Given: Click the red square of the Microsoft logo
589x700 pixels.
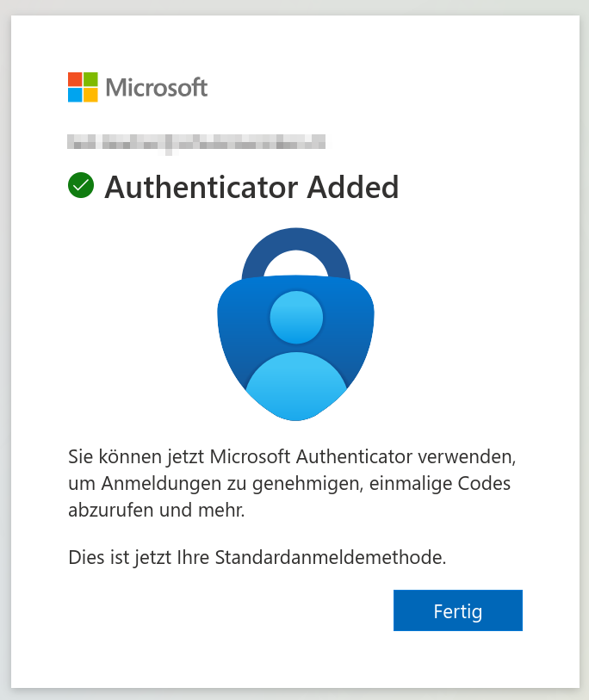Looking at the screenshot, I should 75,79.
